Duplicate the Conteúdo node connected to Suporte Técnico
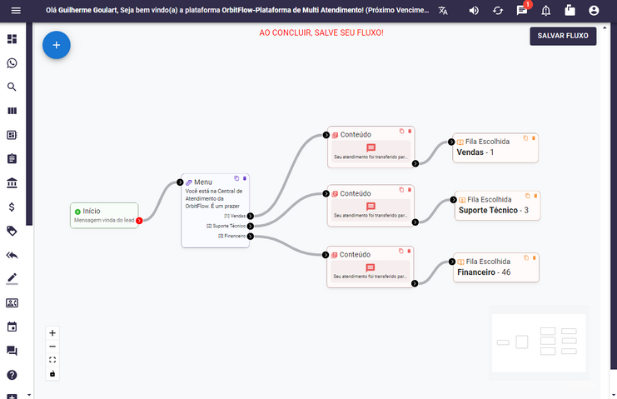 [402, 190]
